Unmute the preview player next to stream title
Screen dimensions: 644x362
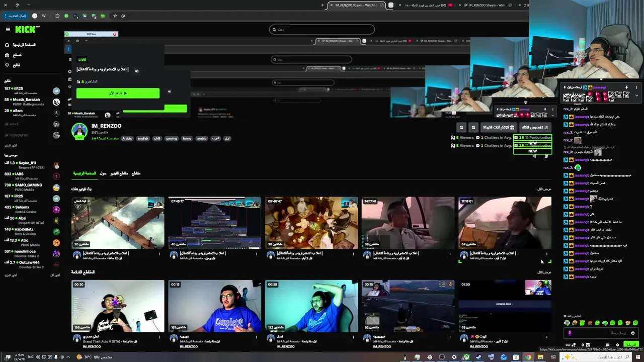pos(137,71)
